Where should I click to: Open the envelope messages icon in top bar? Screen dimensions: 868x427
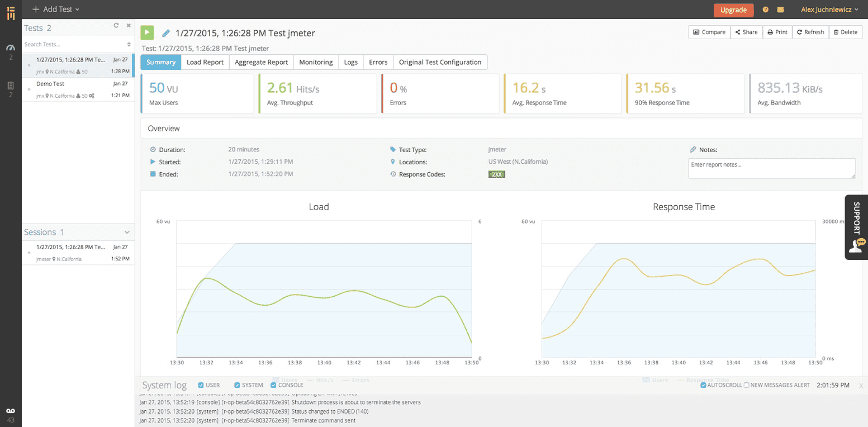click(x=780, y=10)
